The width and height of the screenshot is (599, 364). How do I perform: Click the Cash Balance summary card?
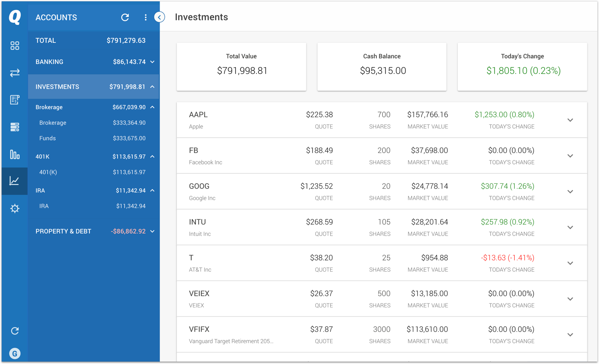[382, 67]
